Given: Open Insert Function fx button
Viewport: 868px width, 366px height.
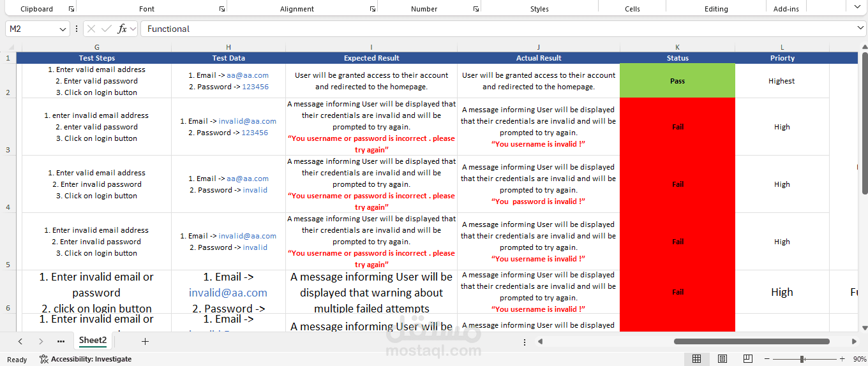Looking at the screenshot, I should click(123, 29).
